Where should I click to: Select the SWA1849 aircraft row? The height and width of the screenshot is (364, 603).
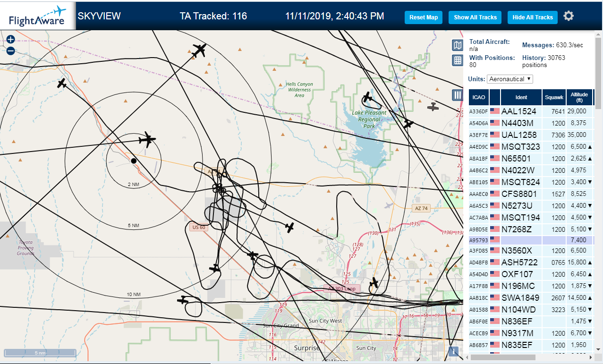pos(531,297)
